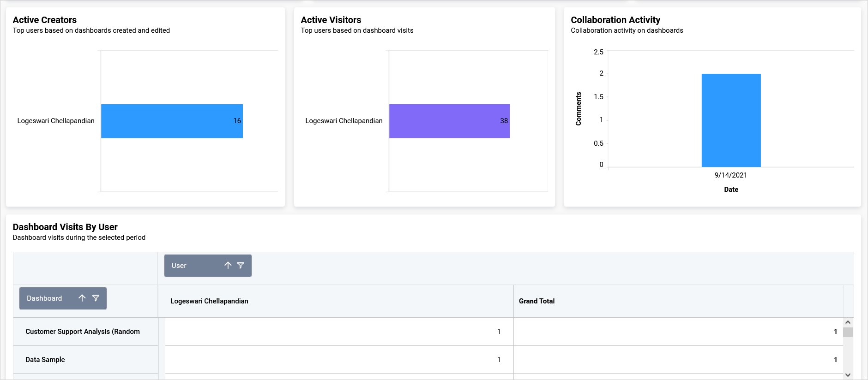This screenshot has width=868, height=380.
Task: Click the Data Sample Grand Total cell
Action: tap(679, 360)
